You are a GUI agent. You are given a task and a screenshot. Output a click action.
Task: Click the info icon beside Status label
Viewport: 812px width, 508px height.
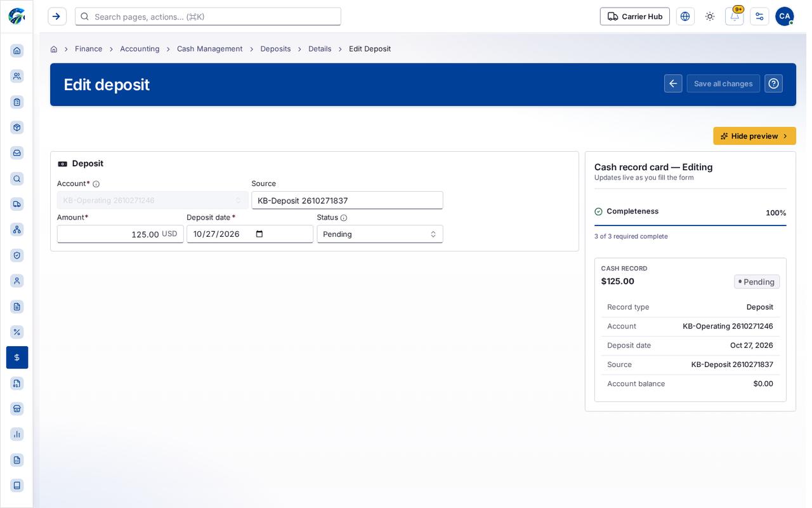pyautogui.click(x=344, y=218)
